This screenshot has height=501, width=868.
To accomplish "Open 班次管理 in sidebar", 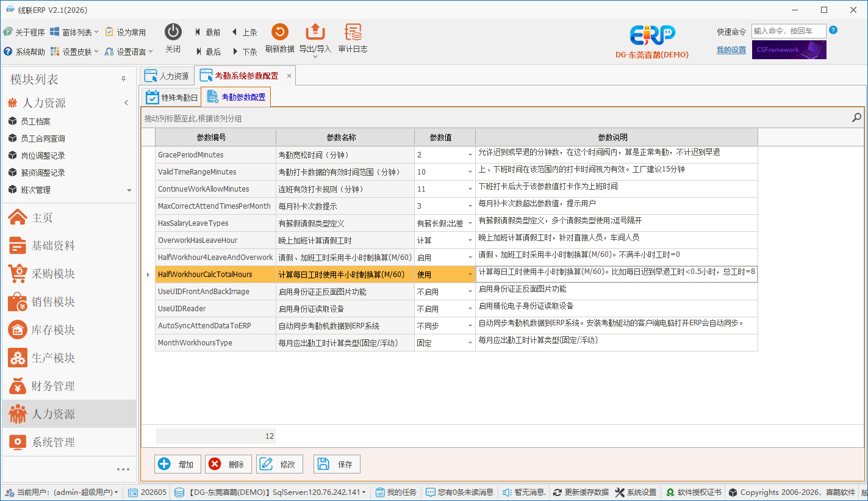I will 35,190.
